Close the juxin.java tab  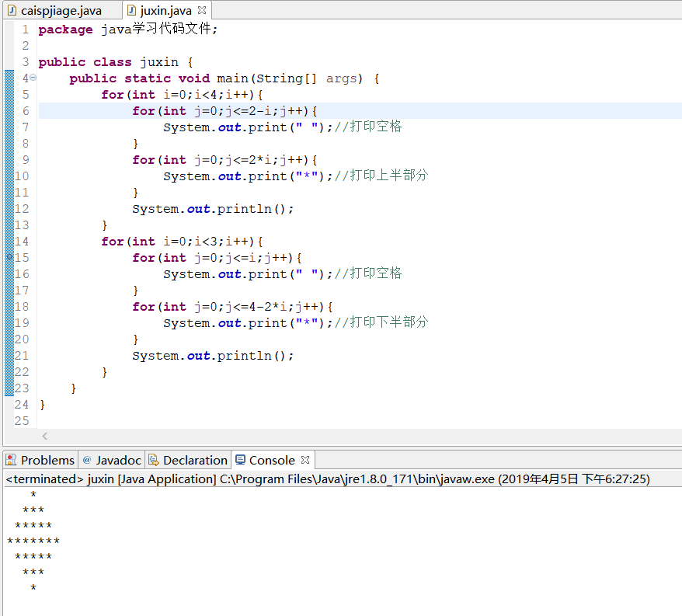tap(202, 9)
